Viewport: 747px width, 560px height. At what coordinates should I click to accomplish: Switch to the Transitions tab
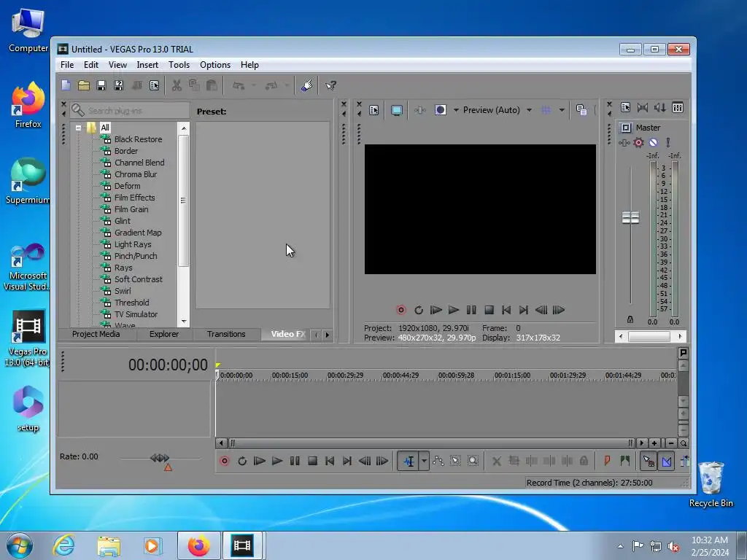(x=226, y=334)
